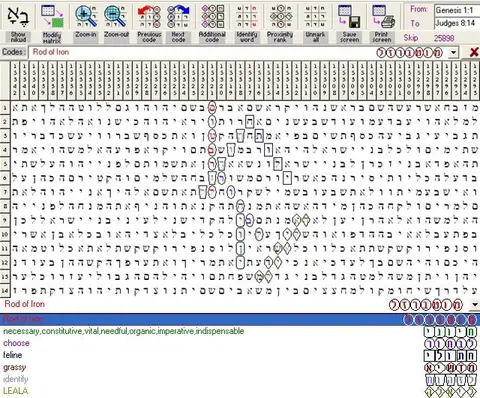Click the red X beside Codes field
This screenshot has height=398, width=480.
coord(474,52)
